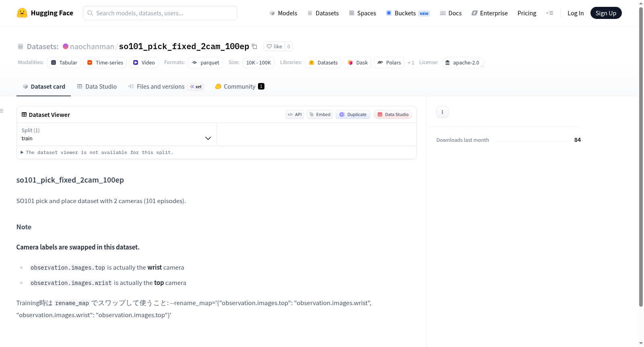
Task: Go to Models in the top navigation
Action: 283,13
